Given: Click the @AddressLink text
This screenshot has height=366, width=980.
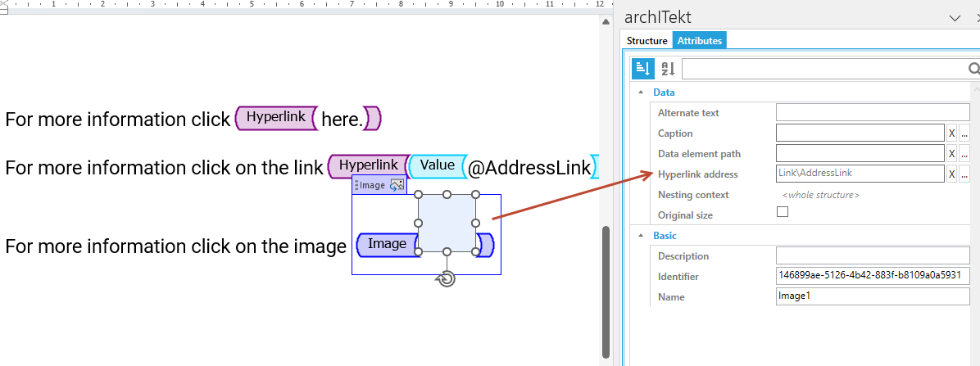Looking at the screenshot, I should [x=529, y=168].
